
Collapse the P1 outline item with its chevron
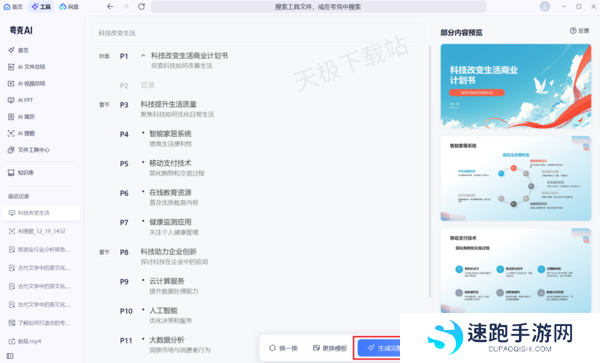(143, 56)
